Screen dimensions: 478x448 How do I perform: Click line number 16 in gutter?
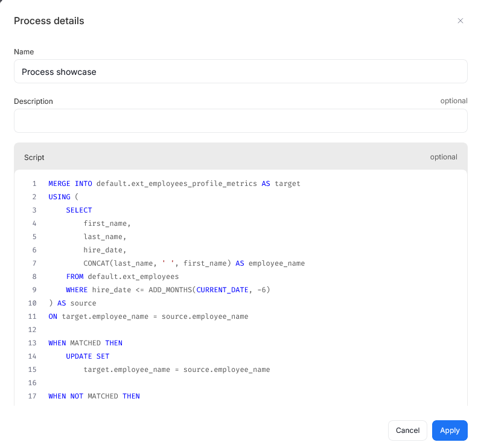click(x=33, y=383)
